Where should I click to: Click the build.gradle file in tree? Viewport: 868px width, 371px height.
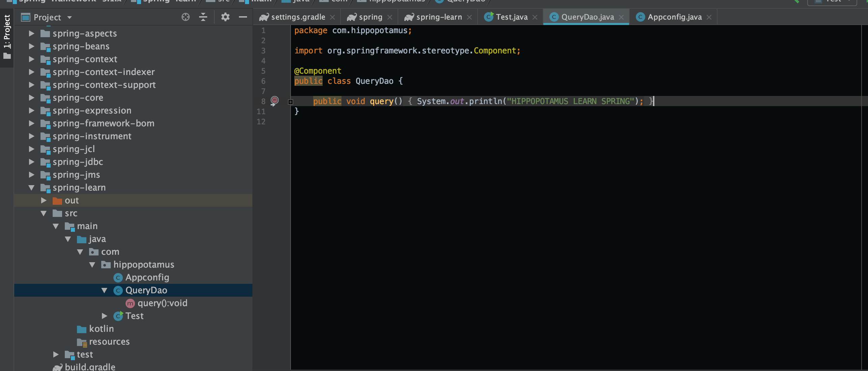tap(90, 367)
